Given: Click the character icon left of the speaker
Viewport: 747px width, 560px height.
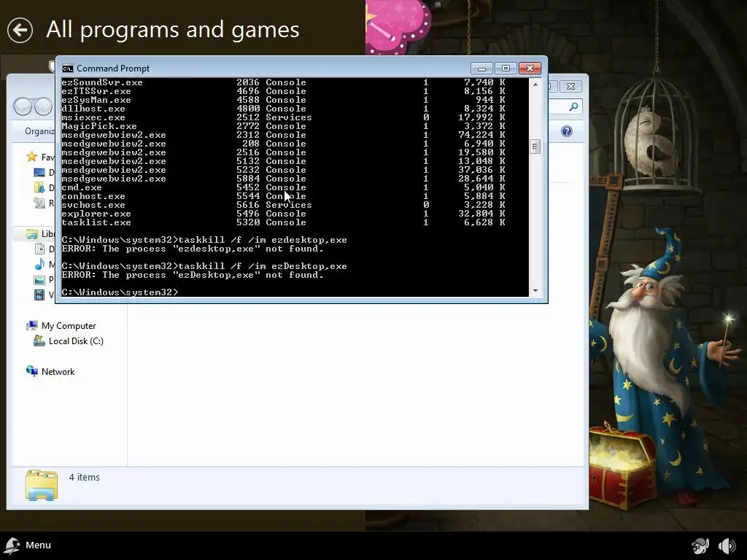Looking at the screenshot, I should click(x=700, y=545).
